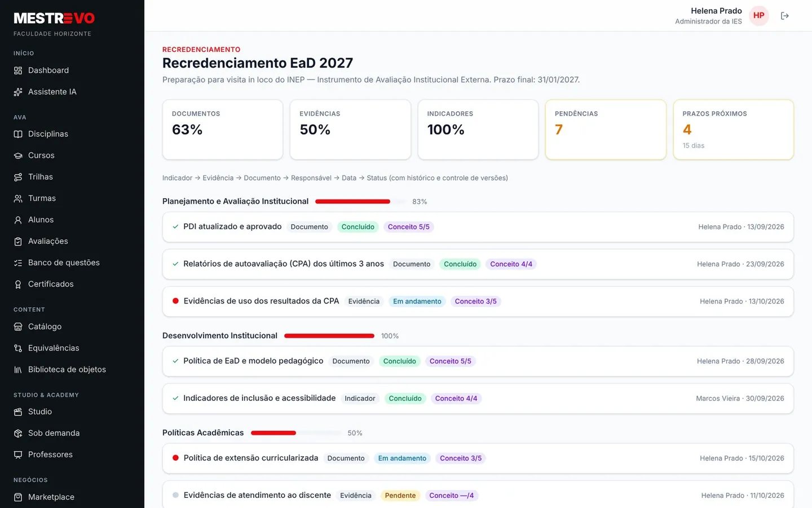
Task: Click Desenvolvimento Institucional 100% progress bar
Action: pyautogui.click(x=329, y=336)
